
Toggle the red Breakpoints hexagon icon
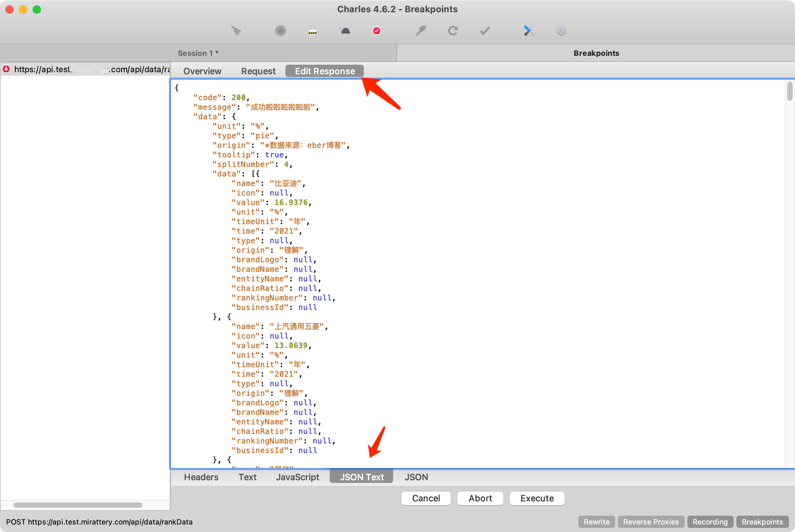pos(377,31)
